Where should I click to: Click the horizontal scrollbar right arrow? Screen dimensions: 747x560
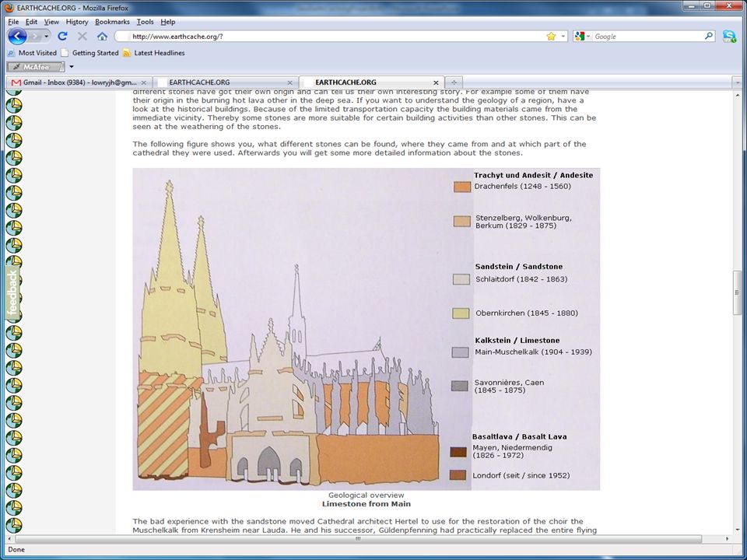click(x=728, y=538)
